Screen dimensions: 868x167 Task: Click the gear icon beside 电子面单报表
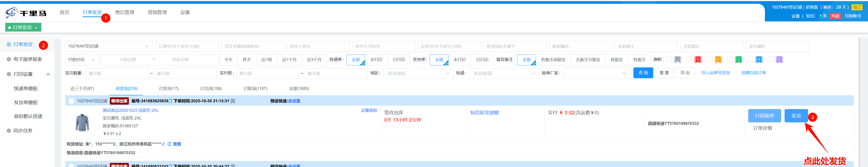point(9,59)
